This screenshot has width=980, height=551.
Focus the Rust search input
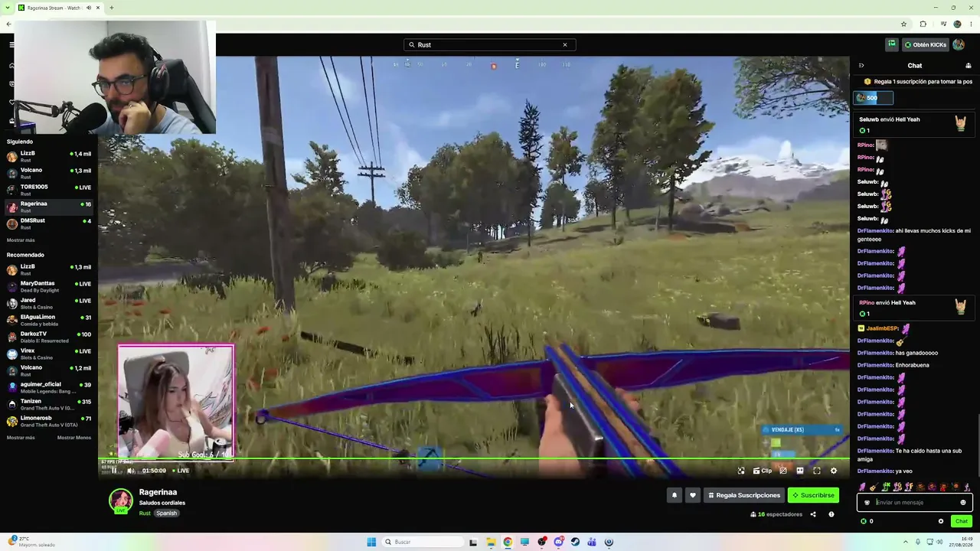489,44
